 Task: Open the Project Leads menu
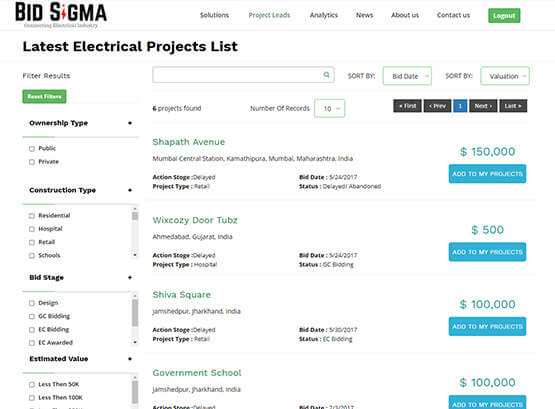pyautogui.click(x=269, y=15)
